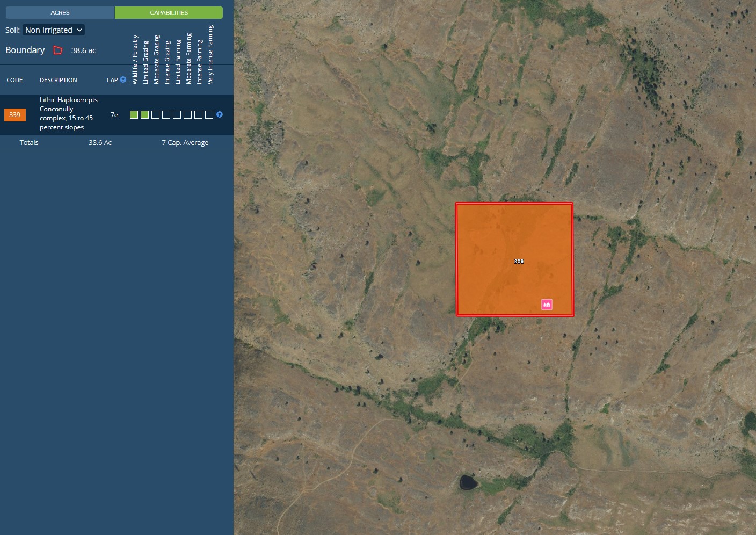Image resolution: width=756 pixels, height=535 pixels.
Task: Click the Moderate Grazing empty box
Action: [x=156, y=114]
